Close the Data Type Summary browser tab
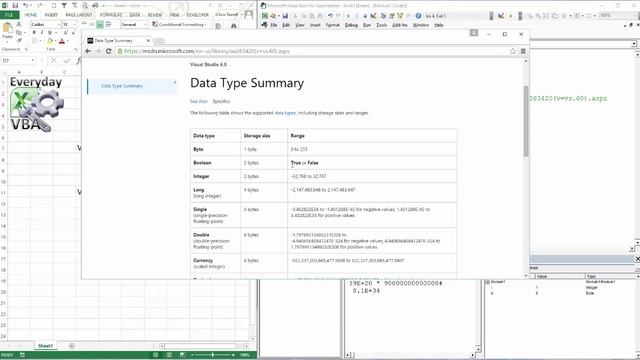 pos(148,40)
